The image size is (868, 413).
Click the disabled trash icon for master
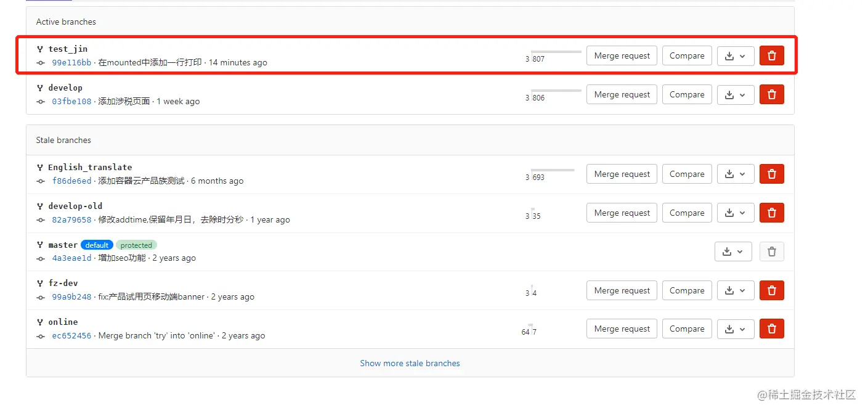tap(771, 251)
